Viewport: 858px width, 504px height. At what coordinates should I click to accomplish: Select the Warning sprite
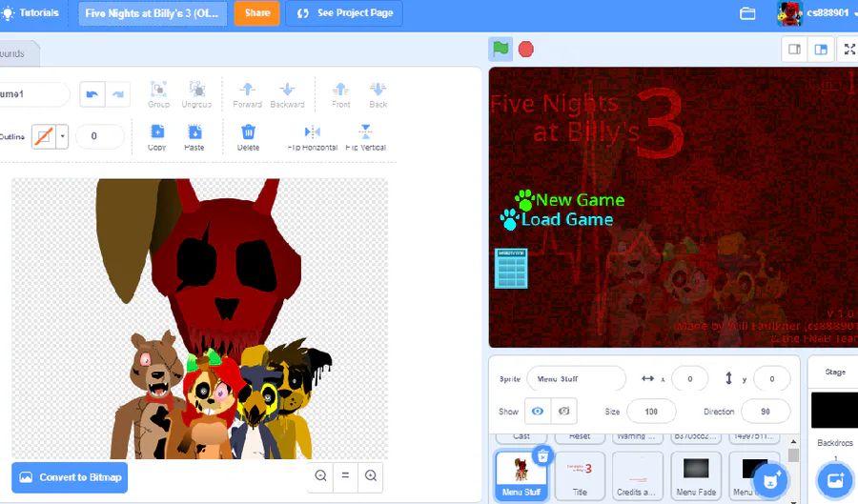tap(638, 437)
